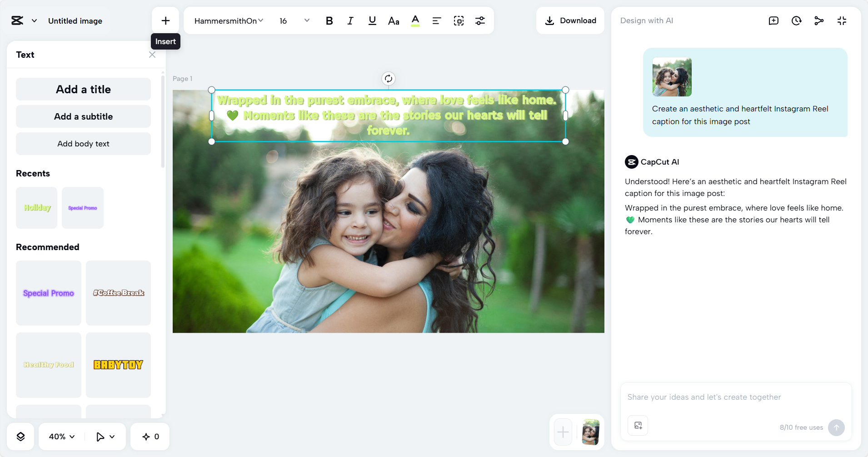Send the AI prompt with arrow button
The height and width of the screenshot is (457, 868).
836,427
